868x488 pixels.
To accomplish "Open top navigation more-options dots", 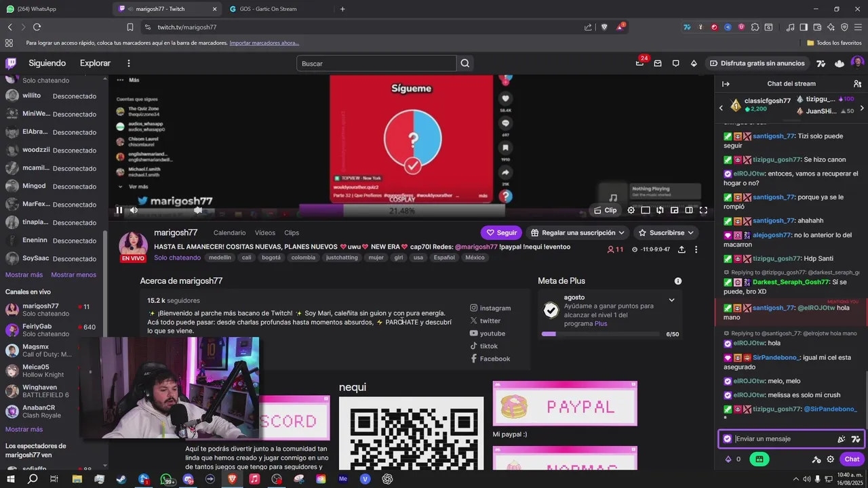I will click(x=129, y=63).
